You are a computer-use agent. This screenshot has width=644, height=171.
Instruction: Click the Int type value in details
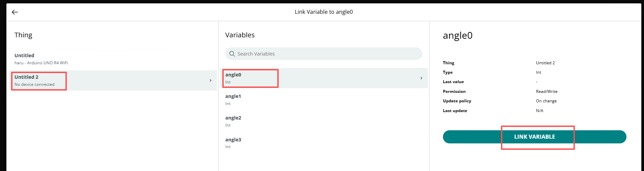click(x=538, y=72)
